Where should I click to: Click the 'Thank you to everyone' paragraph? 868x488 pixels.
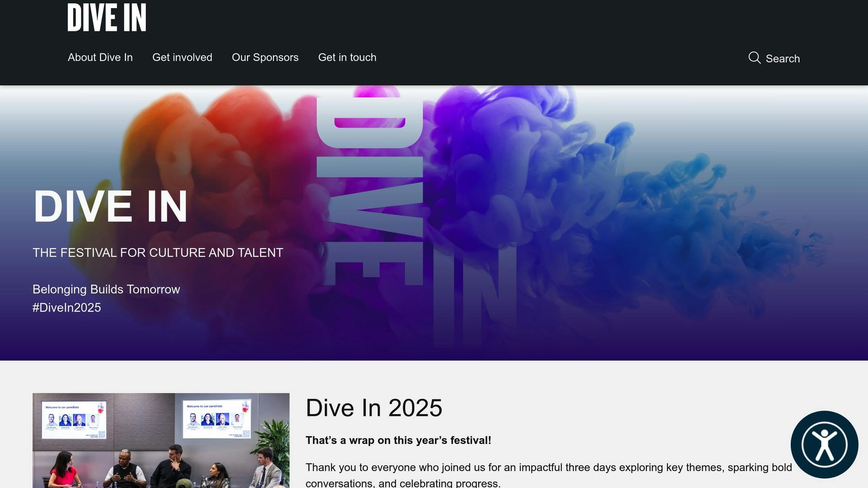point(549,475)
